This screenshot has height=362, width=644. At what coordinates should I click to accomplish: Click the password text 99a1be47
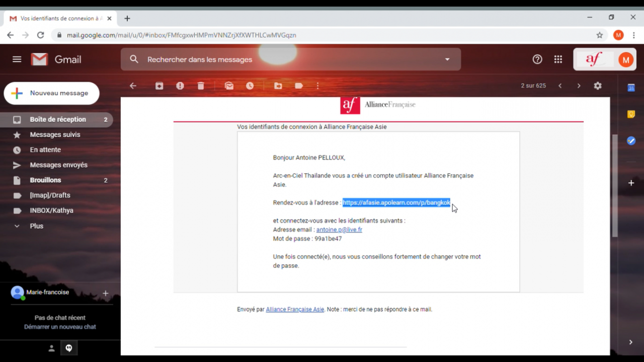click(328, 239)
